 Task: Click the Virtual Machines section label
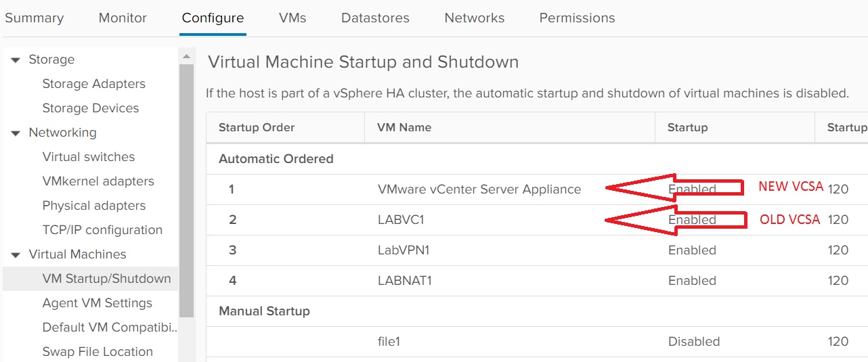[x=77, y=254]
